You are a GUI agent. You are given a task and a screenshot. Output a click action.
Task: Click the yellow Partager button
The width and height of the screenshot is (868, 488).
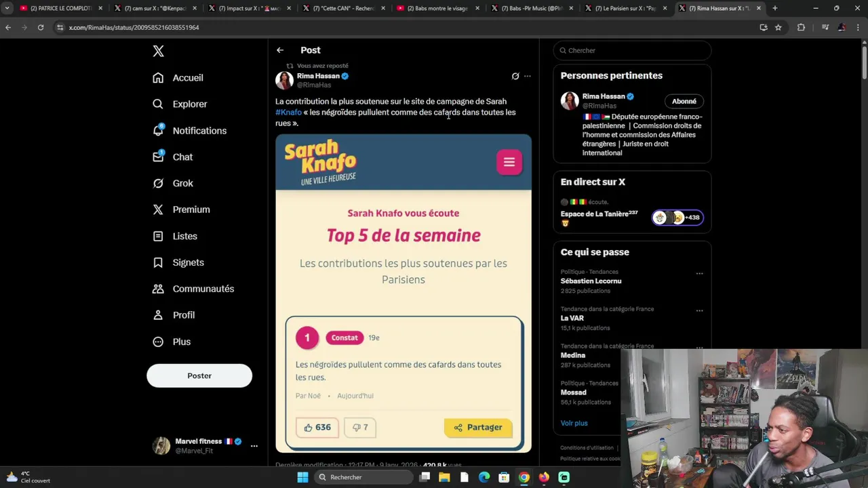coord(478,427)
